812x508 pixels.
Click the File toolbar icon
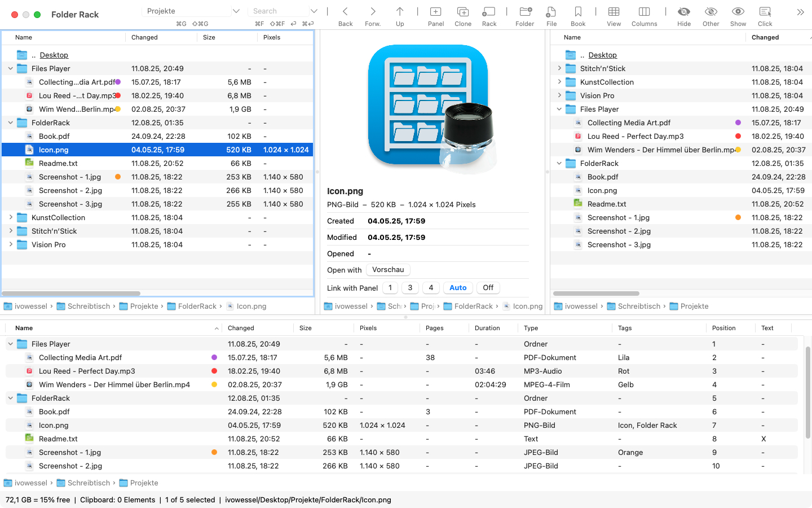click(551, 12)
